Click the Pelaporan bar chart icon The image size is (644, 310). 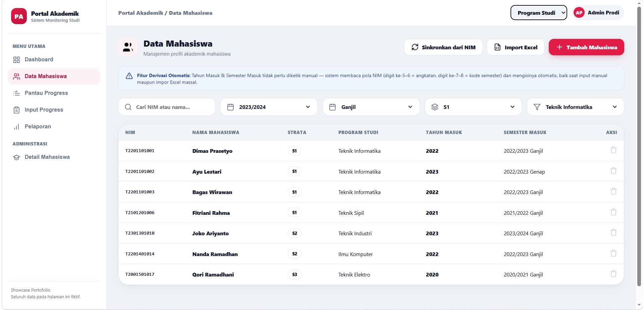pos(16,127)
